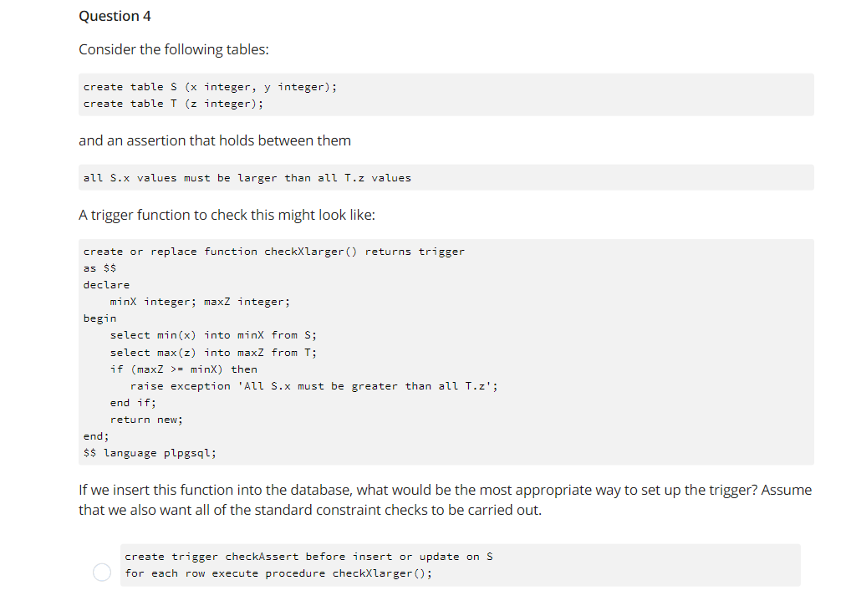Click the 'return new;' code line
This screenshot has width=851, height=616.
click(x=146, y=420)
